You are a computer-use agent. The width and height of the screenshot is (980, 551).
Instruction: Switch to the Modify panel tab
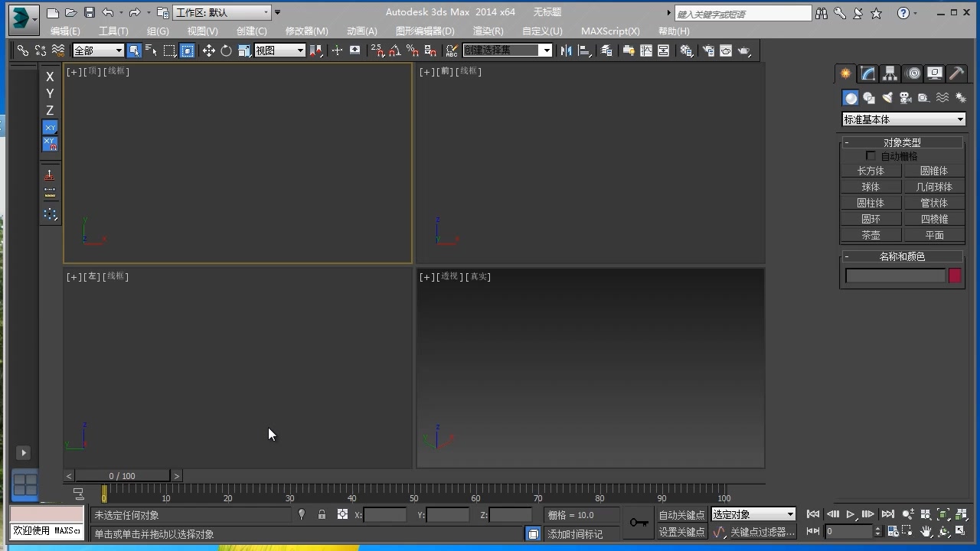pyautogui.click(x=867, y=73)
